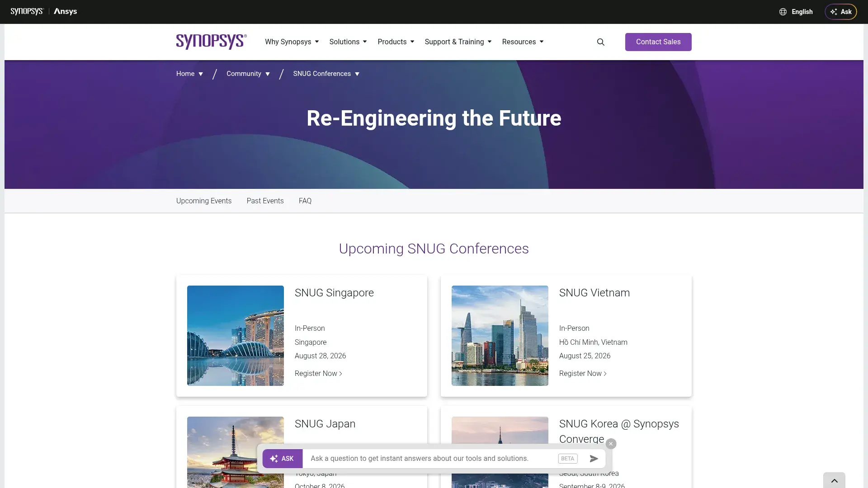Image resolution: width=868 pixels, height=488 pixels.
Task: Click the August 28, 2026 date text
Action: point(320,356)
